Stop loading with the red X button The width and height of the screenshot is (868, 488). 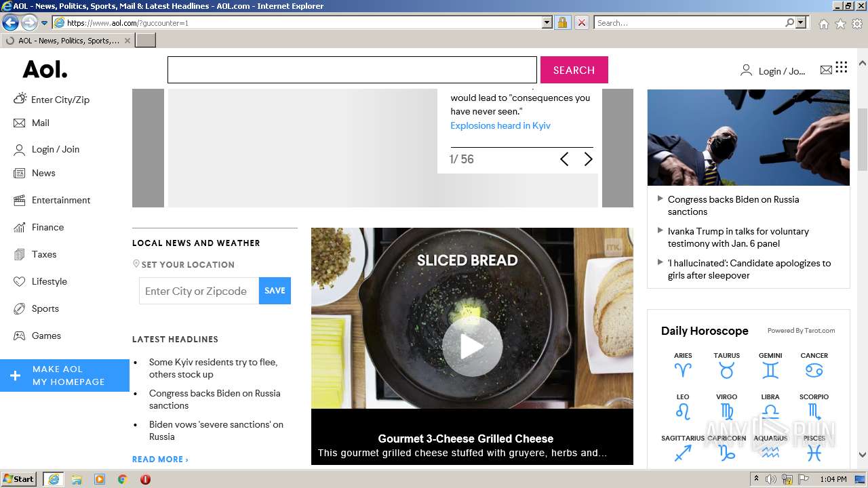click(581, 22)
